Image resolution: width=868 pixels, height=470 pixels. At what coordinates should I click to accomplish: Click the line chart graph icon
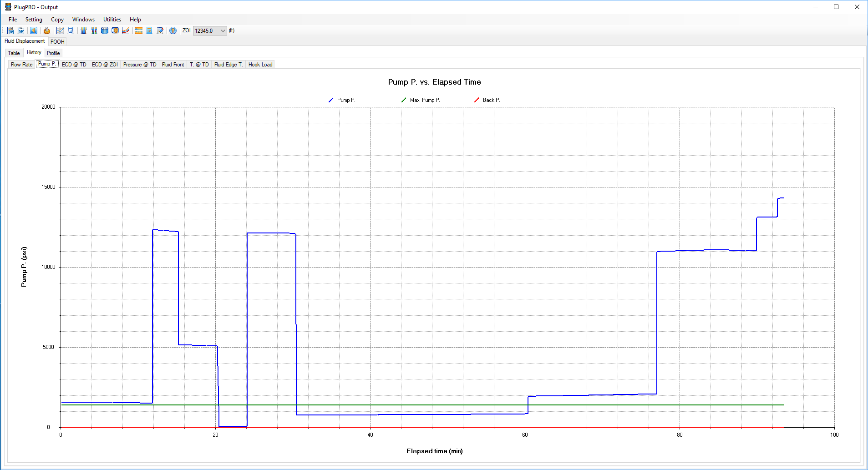(x=60, y=30)
